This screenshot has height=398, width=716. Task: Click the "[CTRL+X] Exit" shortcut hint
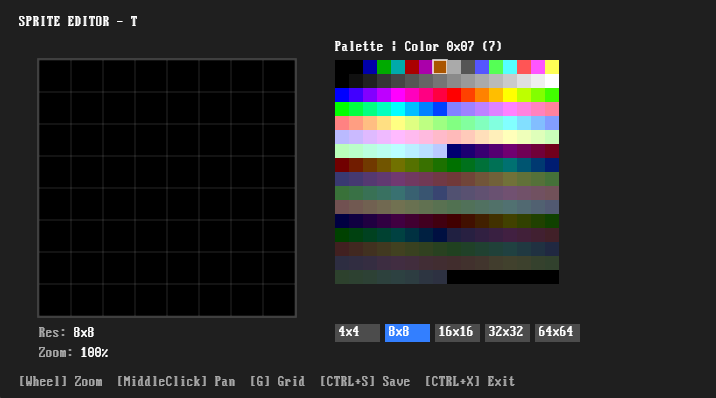click(470, 381)
